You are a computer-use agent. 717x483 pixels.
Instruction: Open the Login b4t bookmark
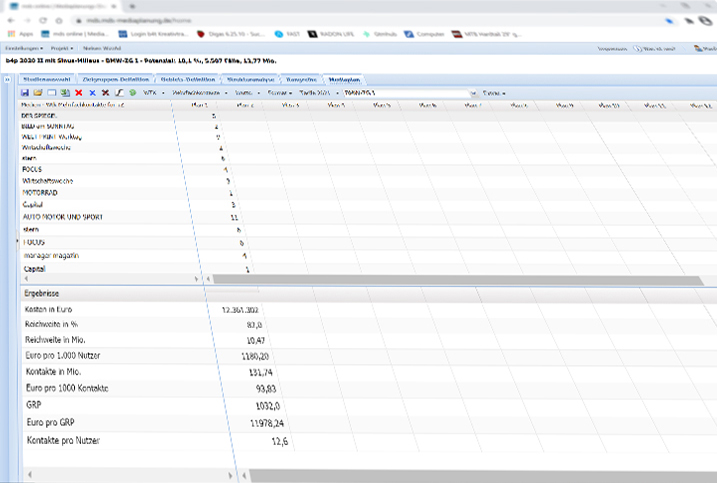coord(153,34)
